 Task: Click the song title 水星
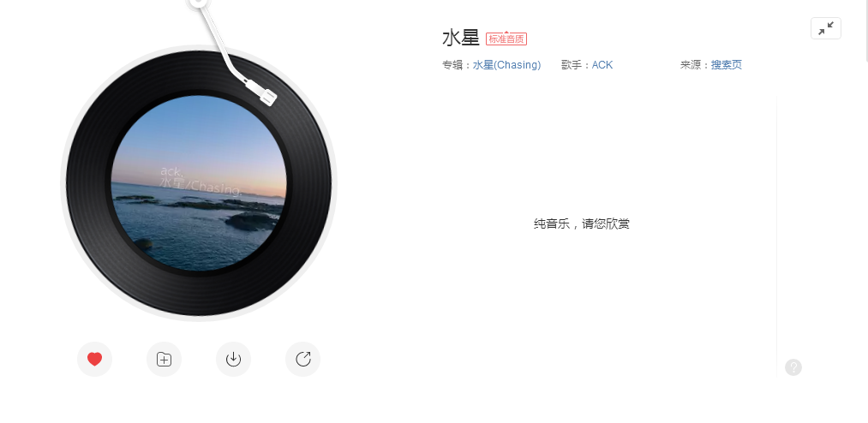coord(461,39)
